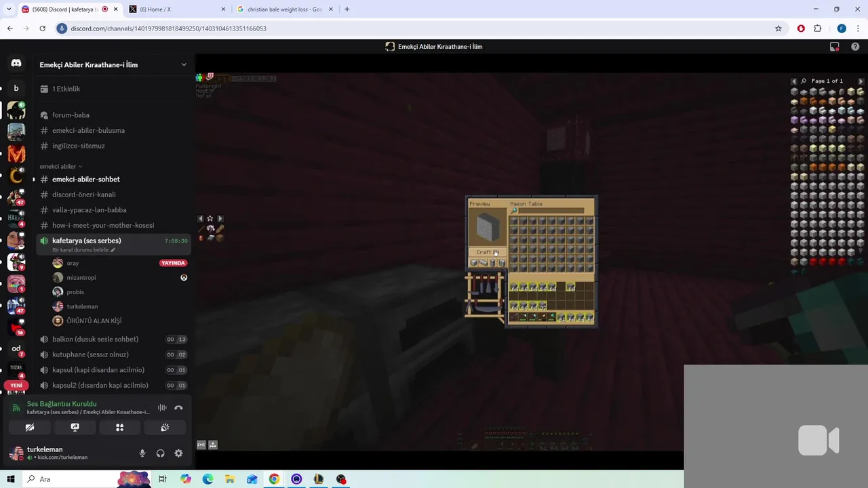The image size is (868, 488).
Task: Go to previous page in item list
Action: 794,81
